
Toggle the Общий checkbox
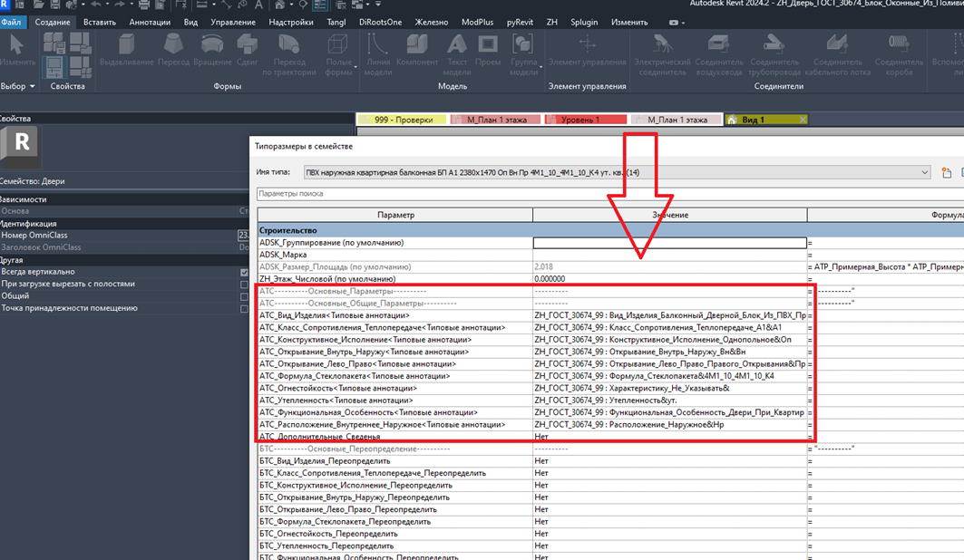[x=244, y=296]
